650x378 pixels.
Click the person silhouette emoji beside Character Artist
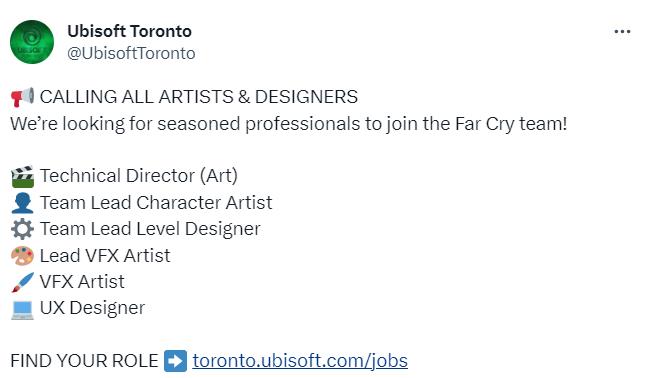tap(22, 203)
